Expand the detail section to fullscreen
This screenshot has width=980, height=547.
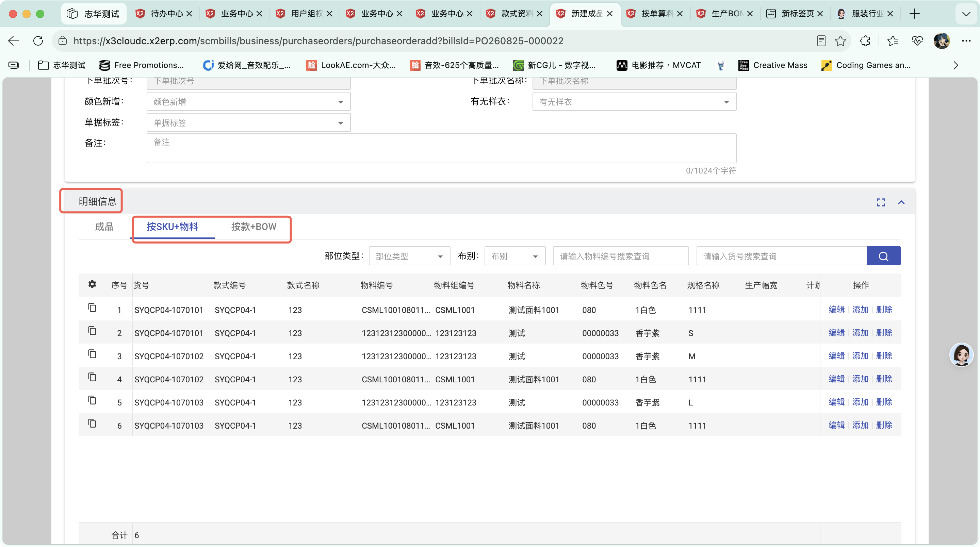click(x=881, y=202)
